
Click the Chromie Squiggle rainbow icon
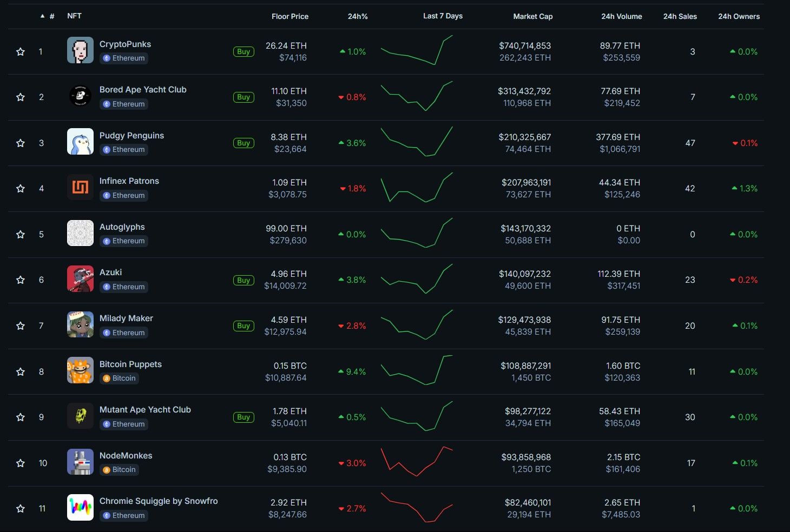click(x=80, y=508)
